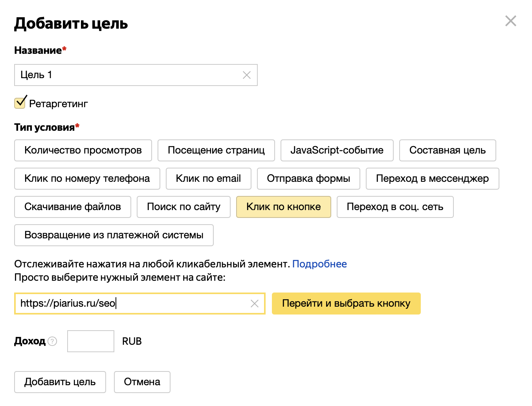Pick Переход в мессенджер condition type
This screenshot has height=406, width=532.
pyautogui.click(x=432, y=179)
